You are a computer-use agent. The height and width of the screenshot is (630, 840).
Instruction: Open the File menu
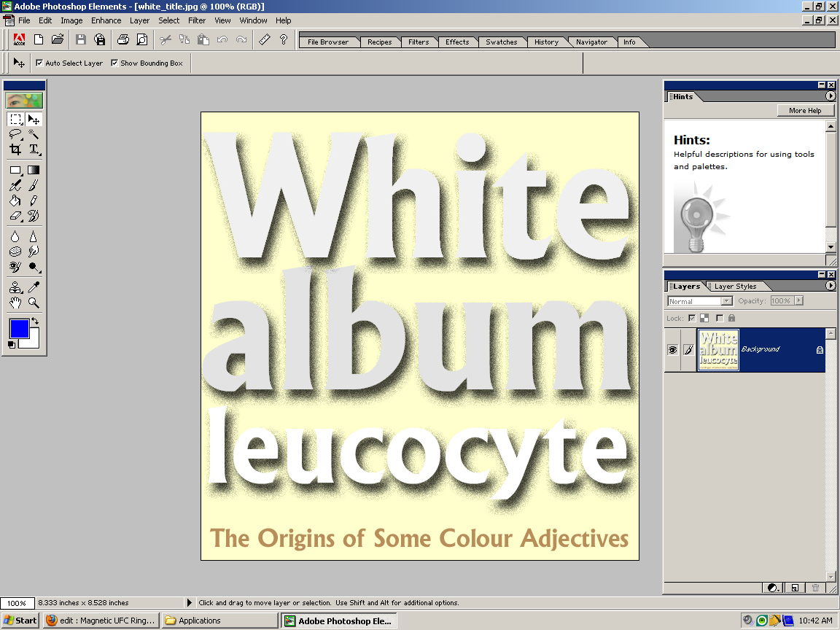point(24,20)
